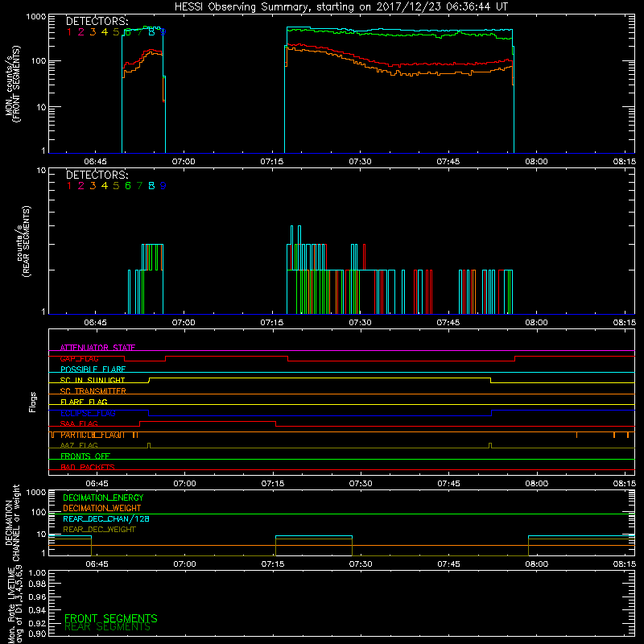Click the BAD_PACKETS flag label

pos(88,467)
